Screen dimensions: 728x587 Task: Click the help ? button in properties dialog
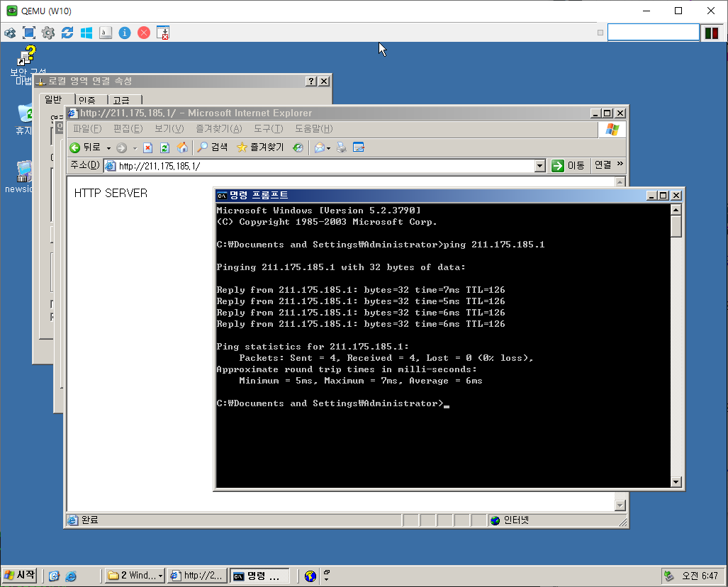(311, 82)
